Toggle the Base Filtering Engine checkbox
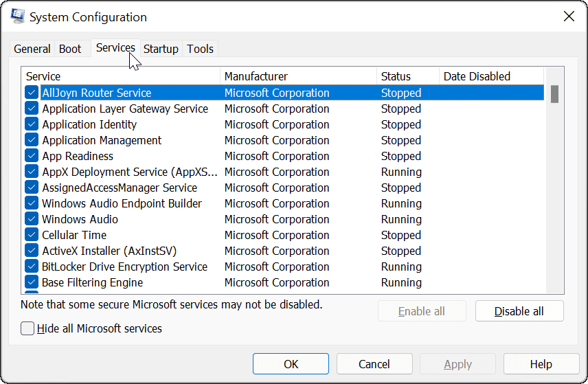Screen dimensions: 588x384 [32, 282]
